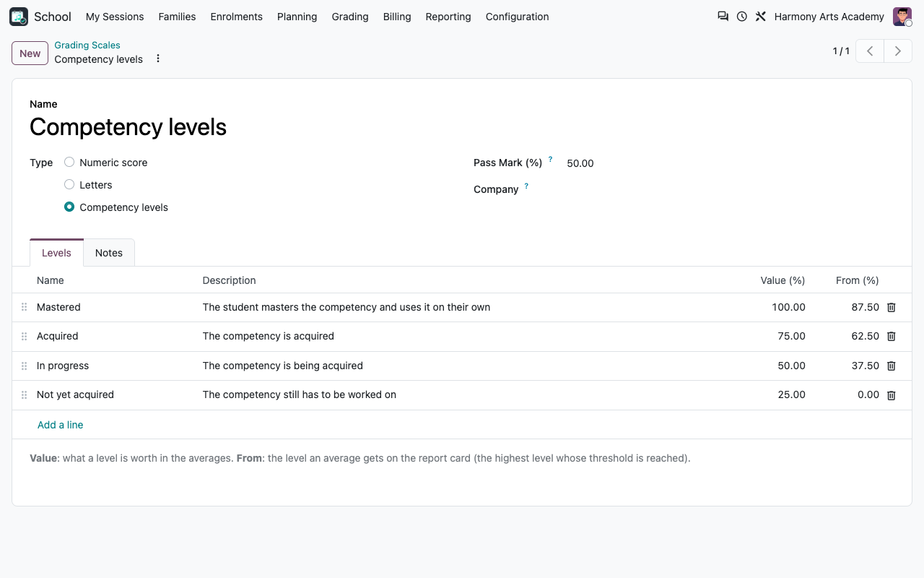Open the Reporting menu
Viewport: 924px width, 578px height.
point(448,17)
